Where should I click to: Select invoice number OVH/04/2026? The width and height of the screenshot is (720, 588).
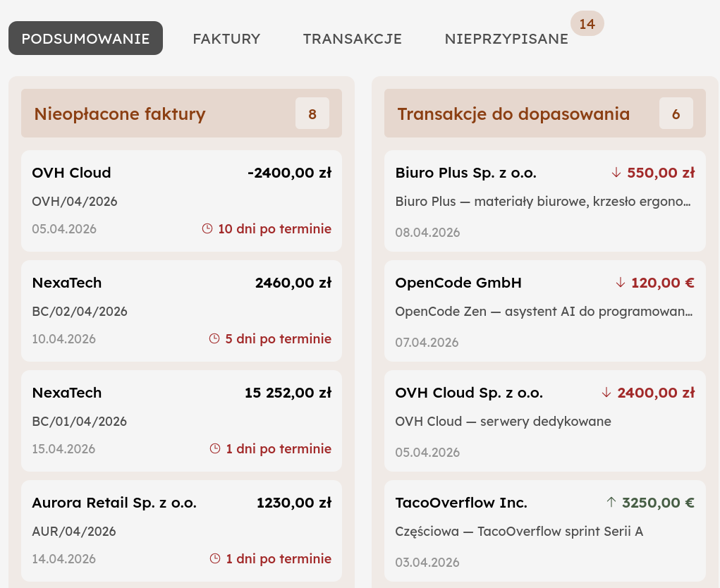coord(74,201)
